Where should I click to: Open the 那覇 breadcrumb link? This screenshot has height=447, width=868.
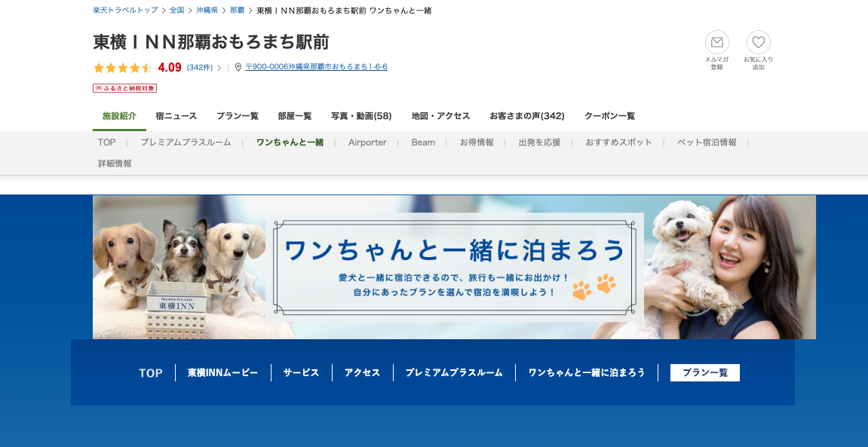coord(237,11)
